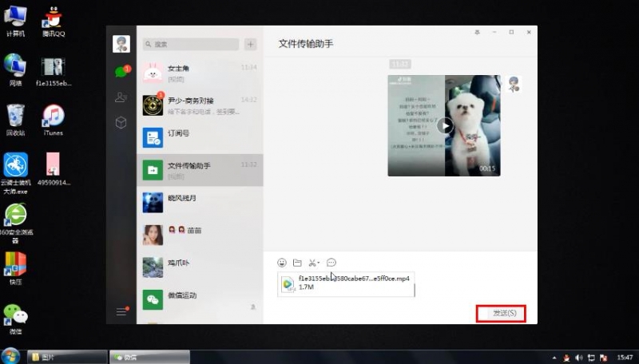Open chat history speech bubble icon

331,263
